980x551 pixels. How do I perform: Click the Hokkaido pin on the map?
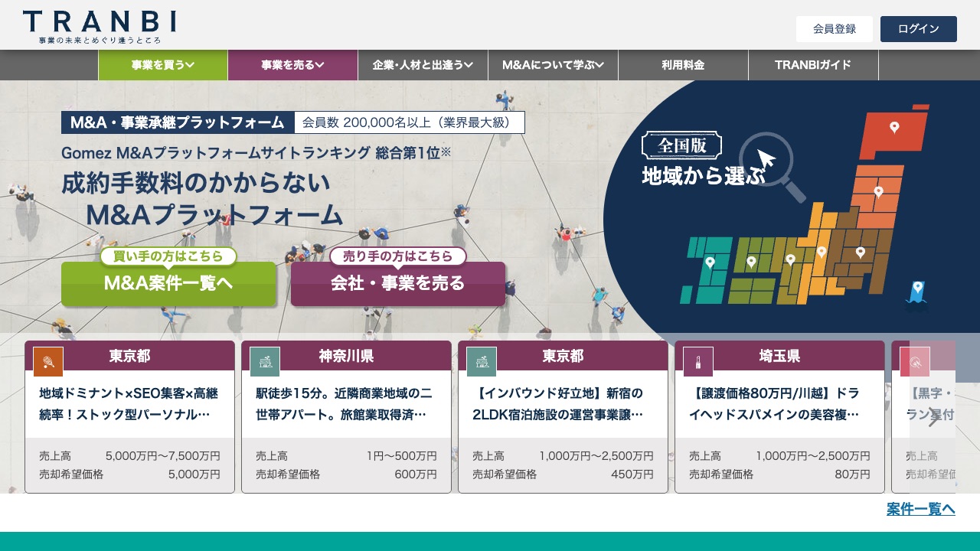click(893, 127)
